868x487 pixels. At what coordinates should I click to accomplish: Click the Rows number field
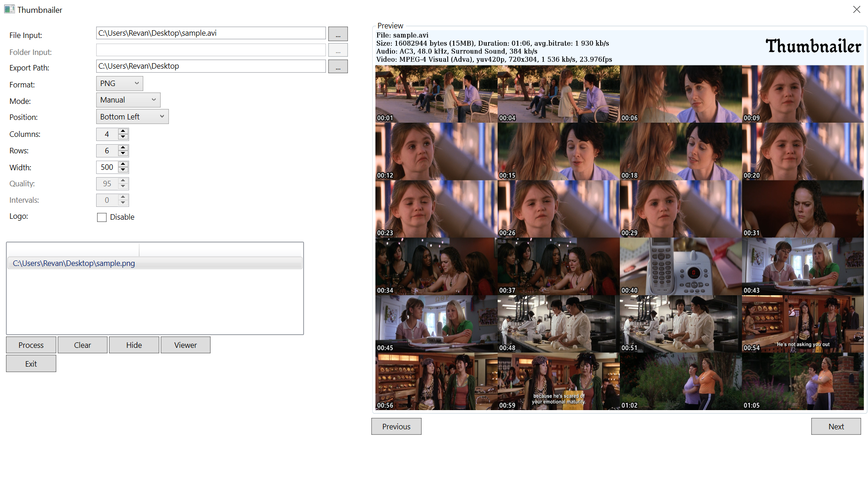point(107,151)
